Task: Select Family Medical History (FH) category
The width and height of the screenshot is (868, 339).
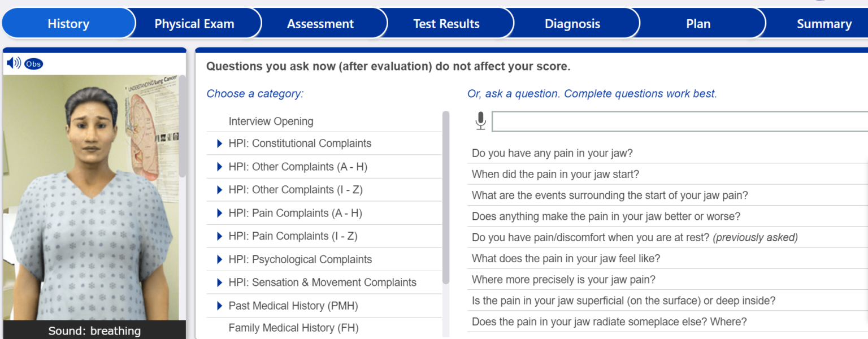Action: pyautogui.click(x=293, y=328)
